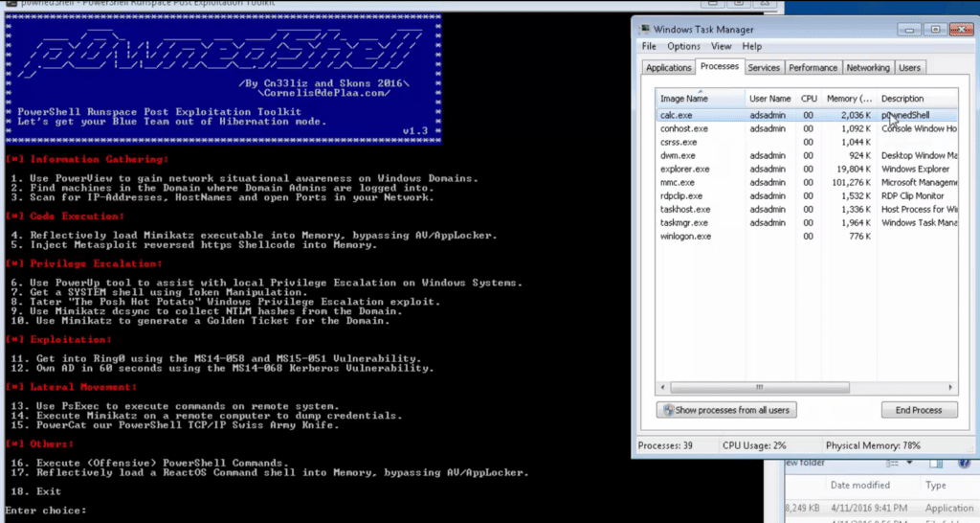Click the Privilege Escalation heading in console
This screenshot has width=980, height=523.
[x=84, y=264]
